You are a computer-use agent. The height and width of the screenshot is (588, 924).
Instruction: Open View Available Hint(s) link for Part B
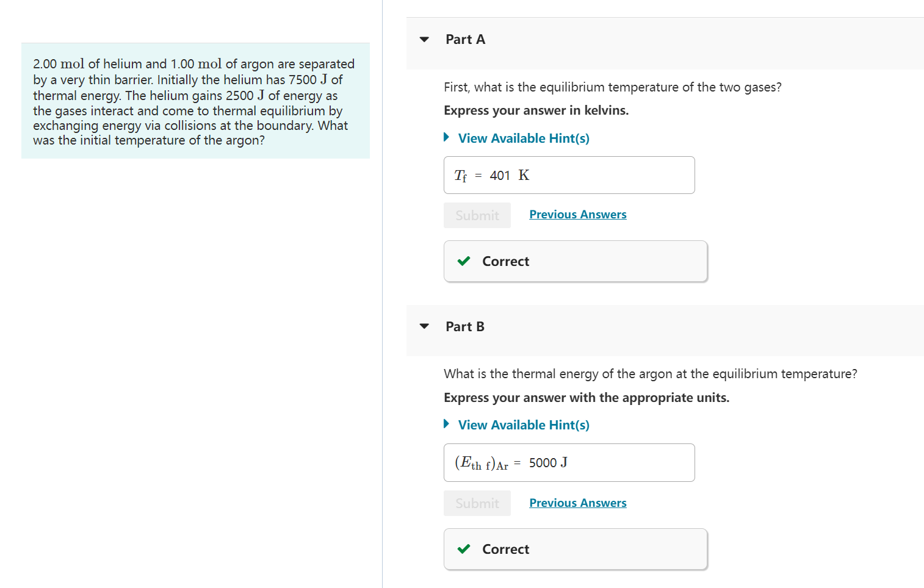(x=524, y=425)
